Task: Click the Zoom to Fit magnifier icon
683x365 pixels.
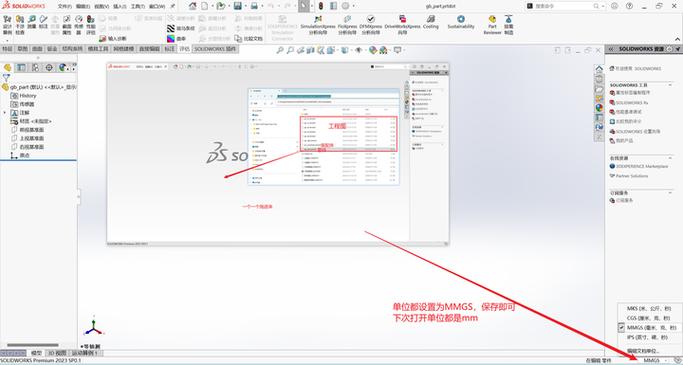Action: click(x=280, y=51)
